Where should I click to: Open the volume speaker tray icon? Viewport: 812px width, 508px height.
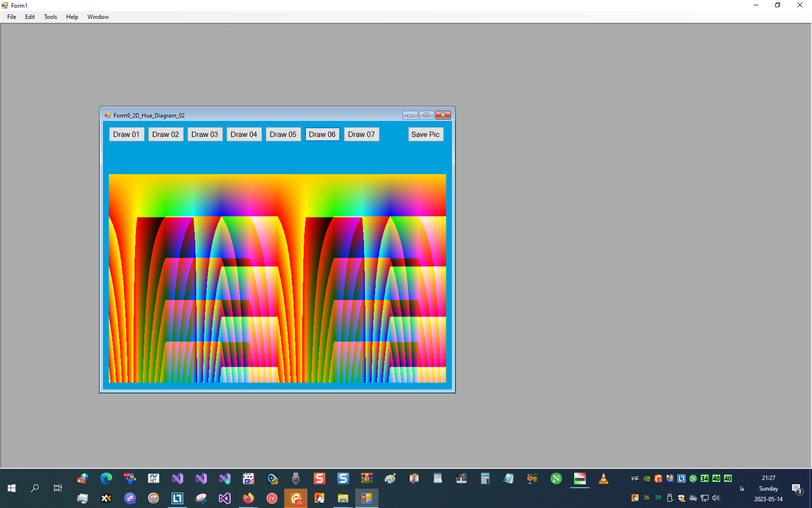point(716,498)
